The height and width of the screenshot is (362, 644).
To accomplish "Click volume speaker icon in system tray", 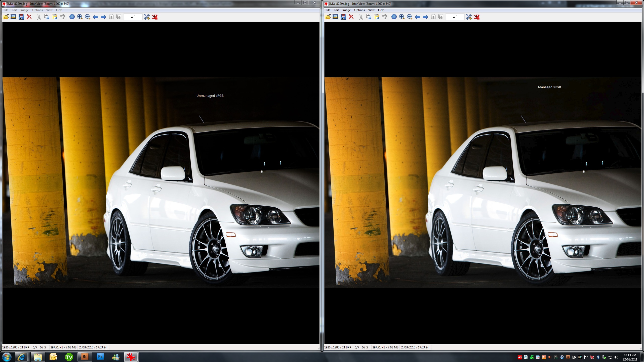I will click(x=616, y=357).
